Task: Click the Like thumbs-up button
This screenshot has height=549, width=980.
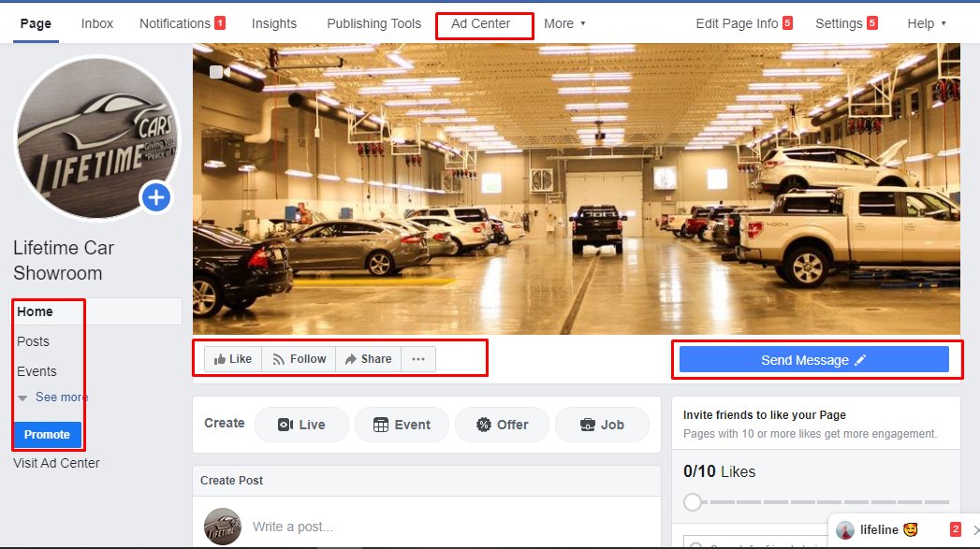Action: click(x=232, y=359)
